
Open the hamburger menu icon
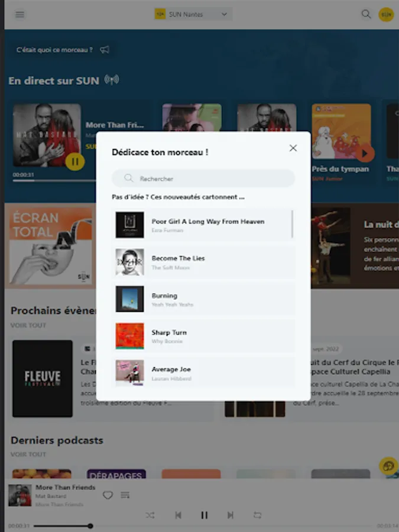coord(20,14)
